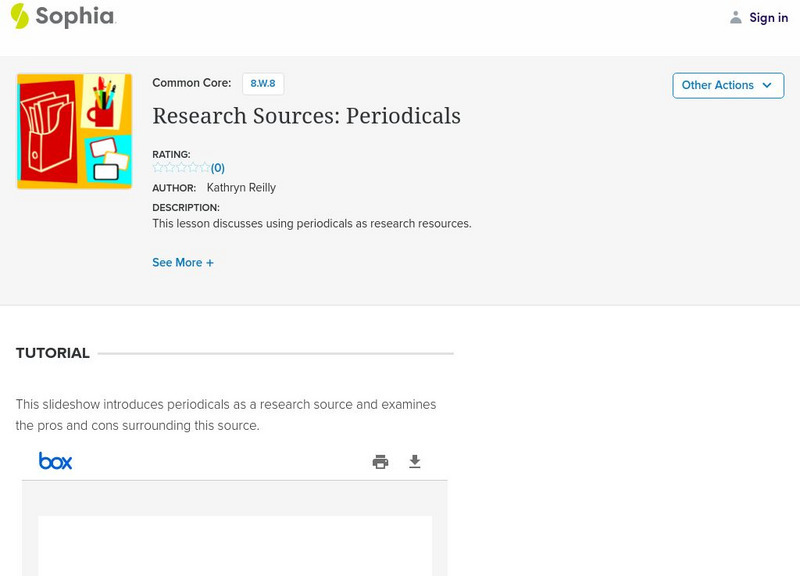Click the lesson thumbnail image

coord(74,131)
